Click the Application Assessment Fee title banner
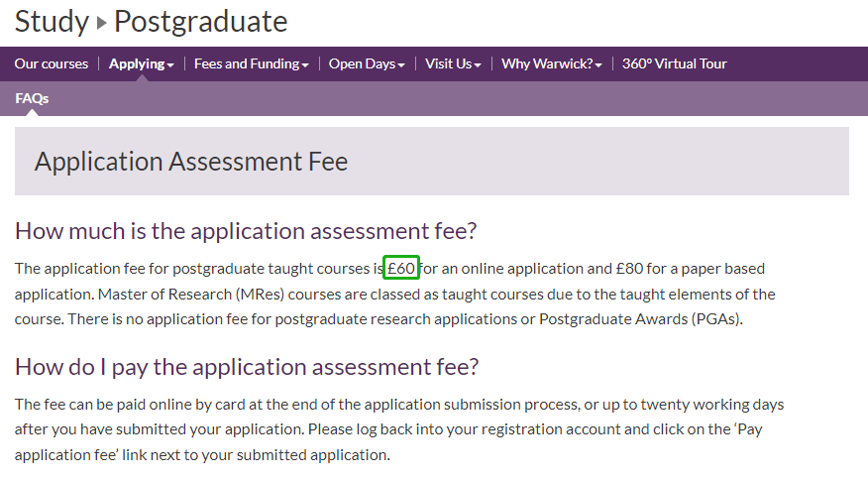Viewport: 868px width, 481px height. 432,162
